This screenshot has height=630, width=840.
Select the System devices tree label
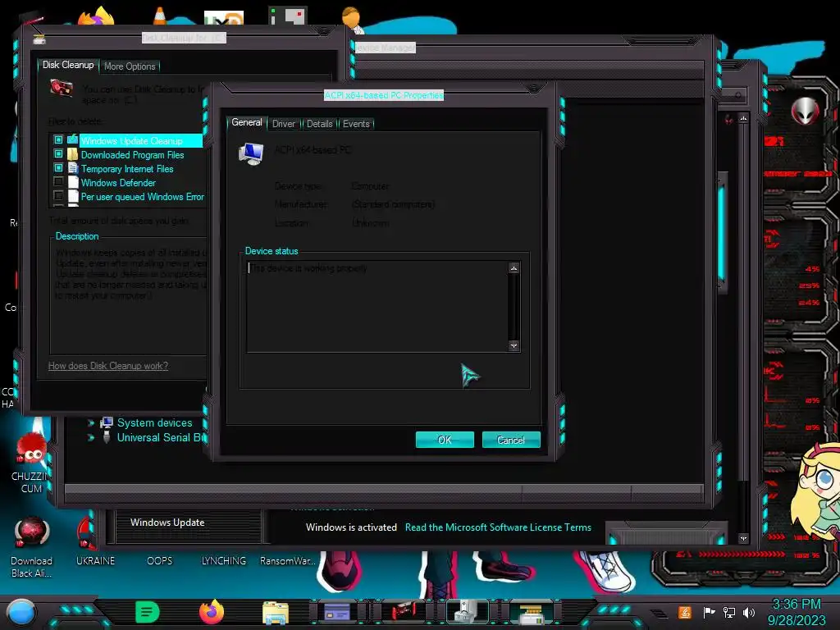[x=154, y=422]
